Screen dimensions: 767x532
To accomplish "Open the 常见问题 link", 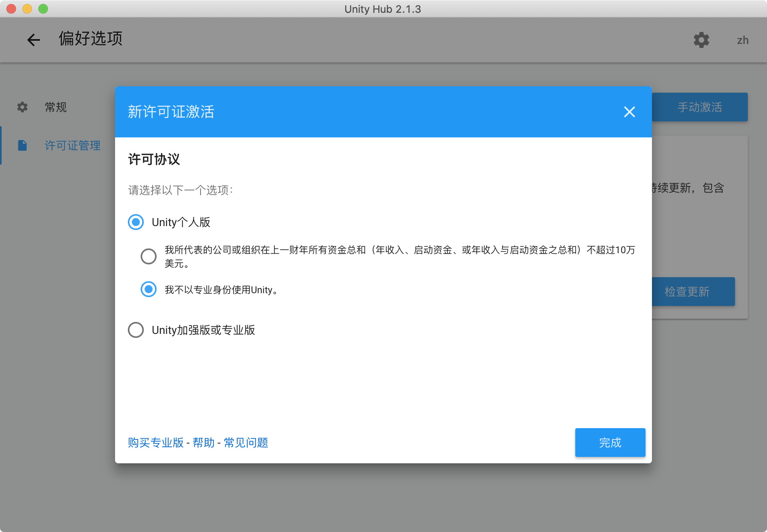I will 245,443.
